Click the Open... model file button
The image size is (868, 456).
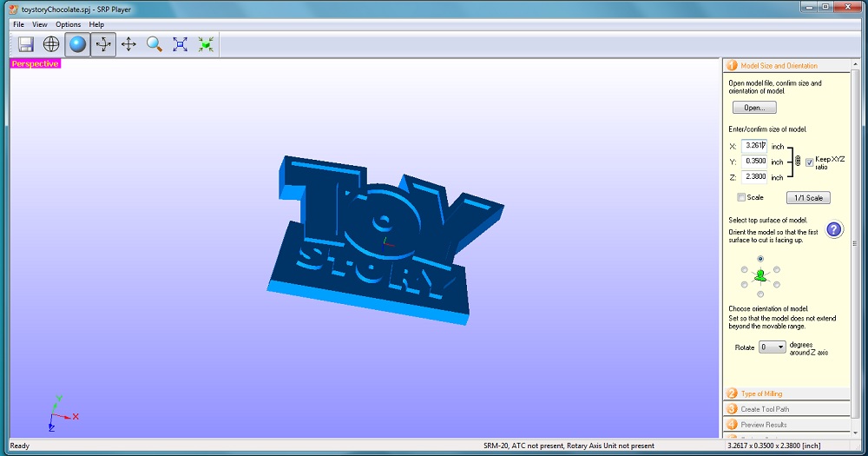click(x=754, y=108)
